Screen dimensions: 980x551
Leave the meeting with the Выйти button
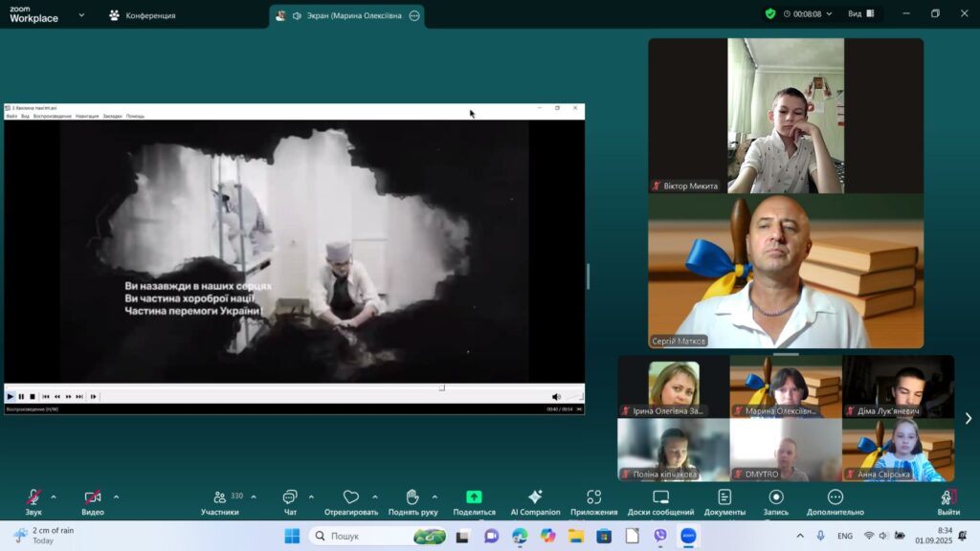[x=948, y=502]
